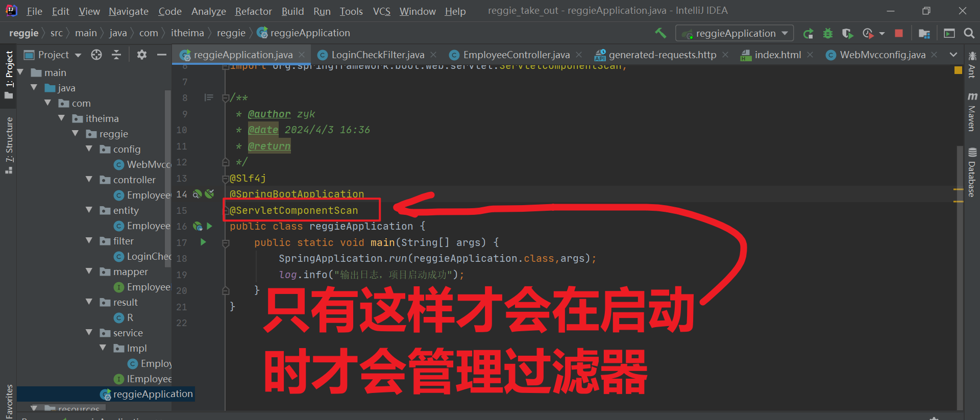Collapse all in Project panel icon
The image size is (980, 420).
[116, 55]
